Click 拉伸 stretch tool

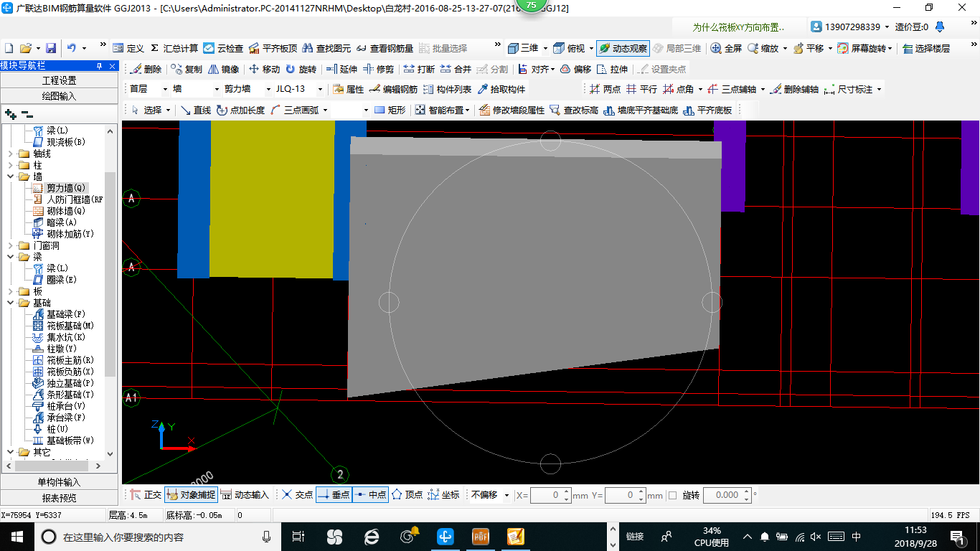612,69
